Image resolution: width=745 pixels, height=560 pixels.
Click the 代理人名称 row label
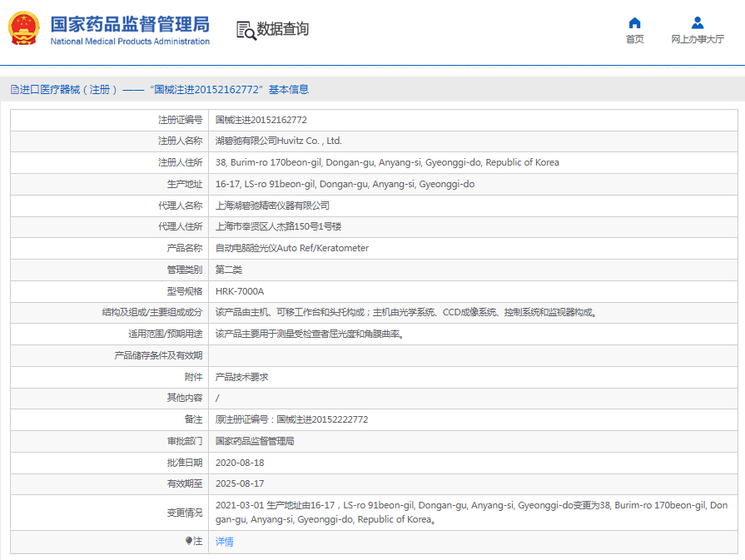(180, 206)
